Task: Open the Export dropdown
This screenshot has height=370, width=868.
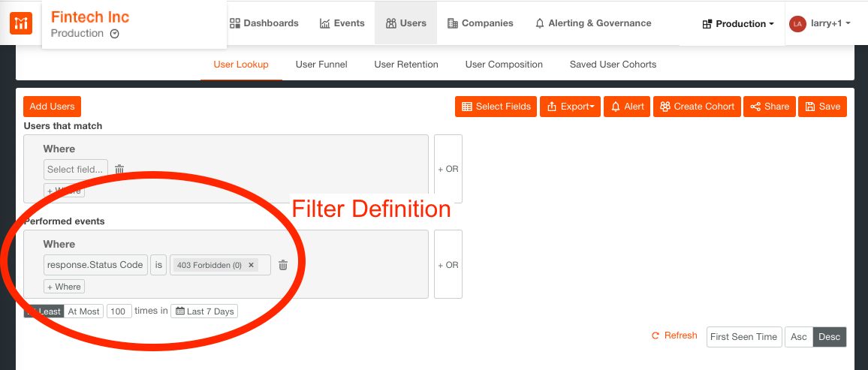Action: [x=570, y=107]
